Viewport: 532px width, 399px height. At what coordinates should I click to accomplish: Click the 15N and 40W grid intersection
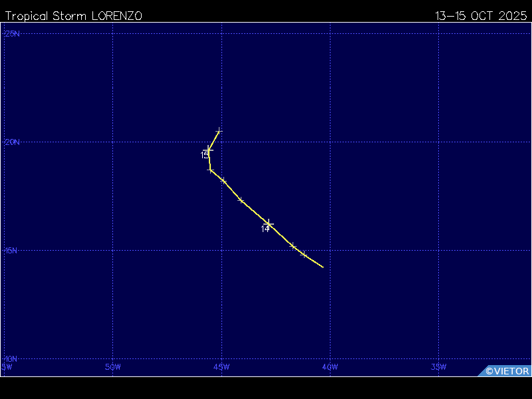pos(330,251)
